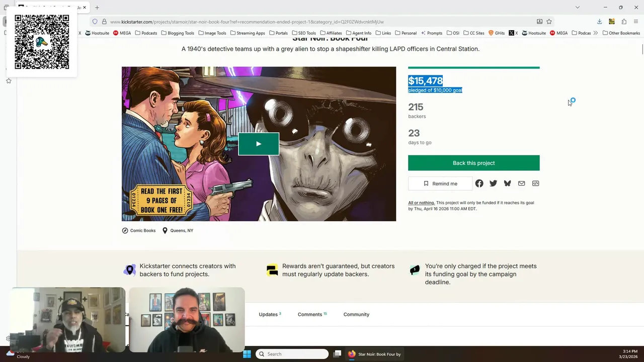The image size is (644, 362).
Task: Click the Windows Start button
Action: pos(247,354)
